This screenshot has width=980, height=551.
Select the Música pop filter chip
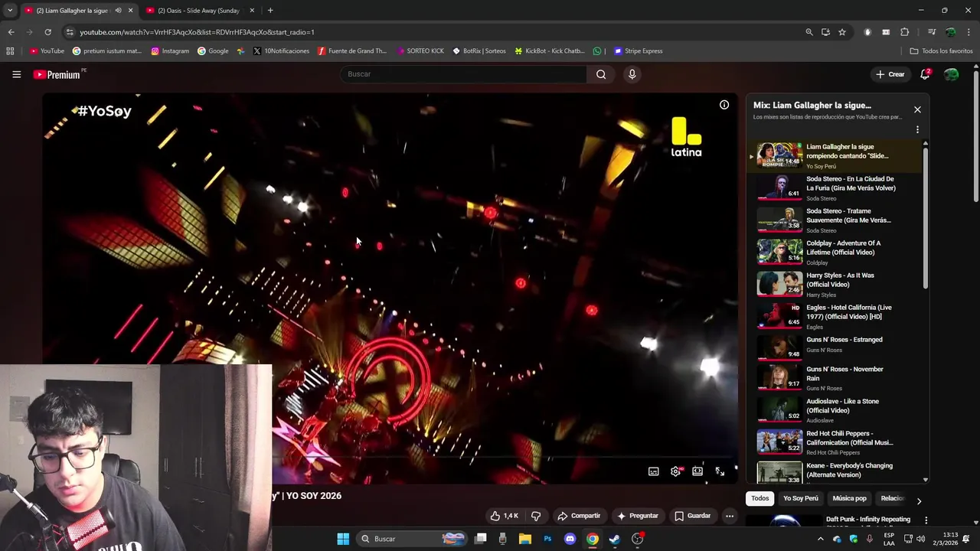tap(849, 498)
